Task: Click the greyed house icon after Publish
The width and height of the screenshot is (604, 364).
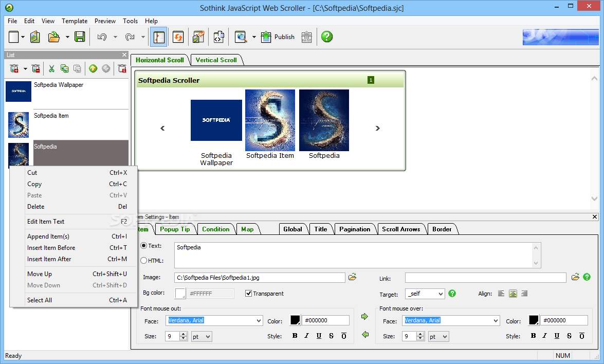Action: pos(306,37)
